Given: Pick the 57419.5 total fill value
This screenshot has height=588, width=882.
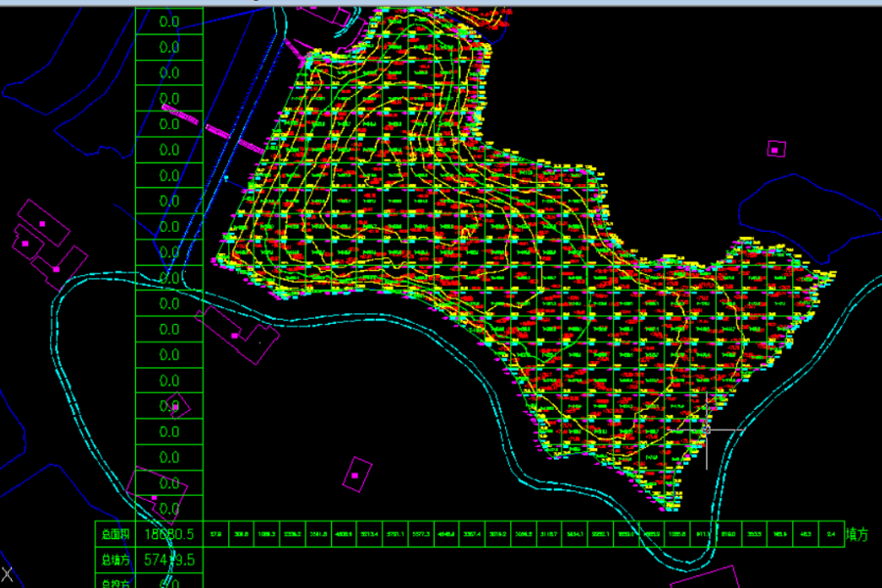Looking at the screenshot, I should point(168,560).
